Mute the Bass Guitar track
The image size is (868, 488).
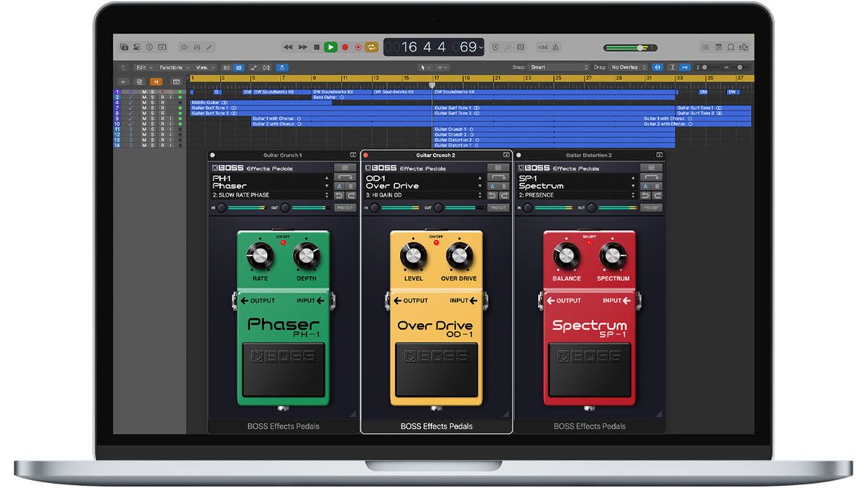pos(144,97)
